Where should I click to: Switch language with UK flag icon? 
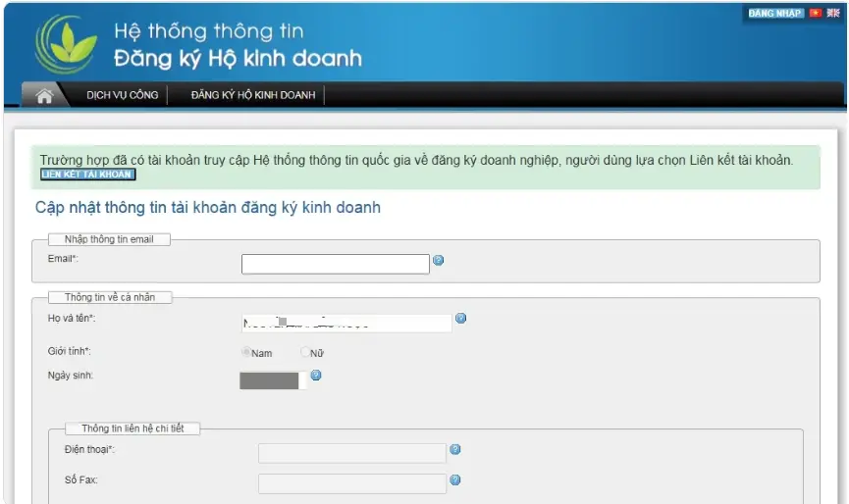(832, 13)
